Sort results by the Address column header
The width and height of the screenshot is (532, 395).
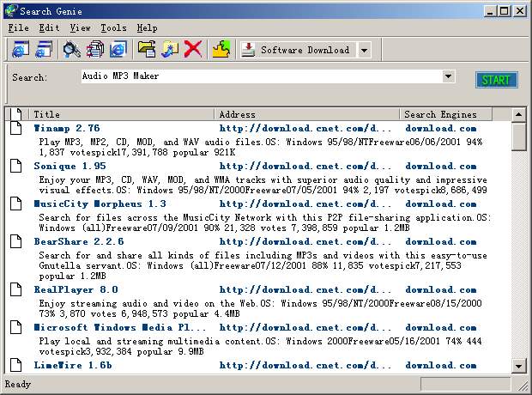coord(307,114)
